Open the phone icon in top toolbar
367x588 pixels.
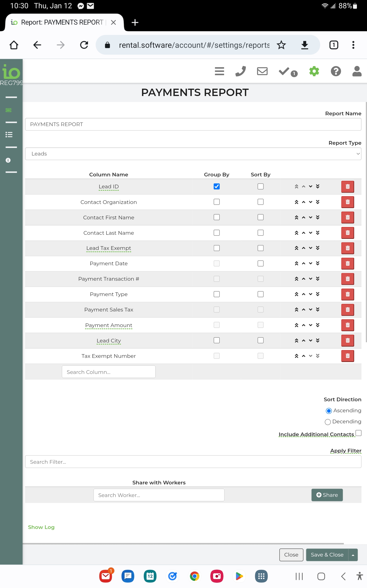(240, 71)
